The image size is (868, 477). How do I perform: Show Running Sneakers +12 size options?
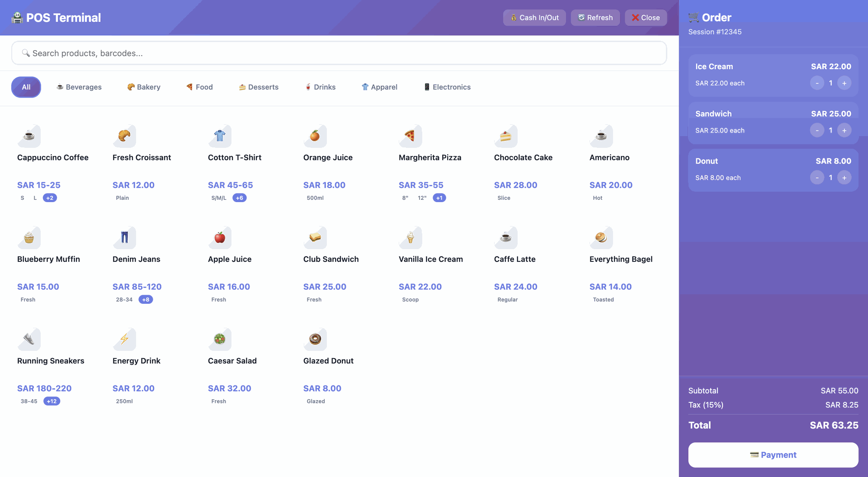[x=52, y=401]
